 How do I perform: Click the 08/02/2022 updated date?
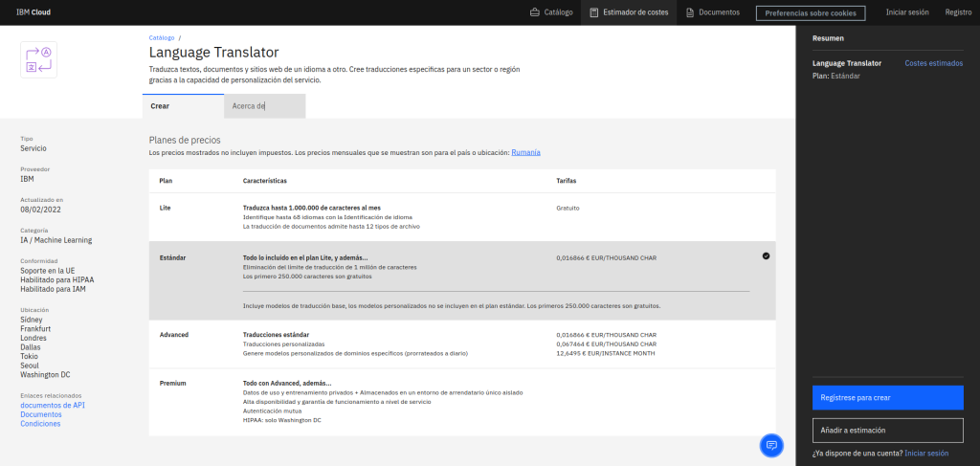tap(40, 210)
